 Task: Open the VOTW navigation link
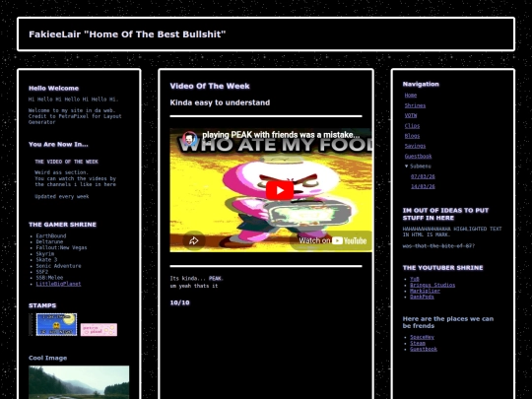click(x=411, y=115)
